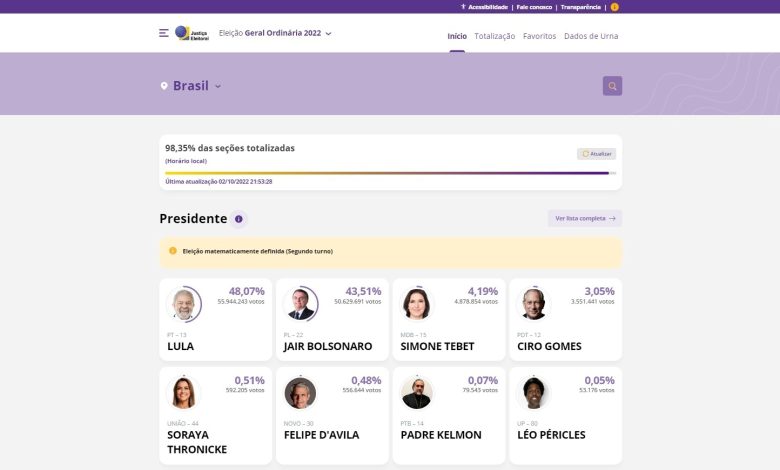Expand the Brasil location chevron
780x470 pixels.
pyautogui.click(x=218, y=86)
